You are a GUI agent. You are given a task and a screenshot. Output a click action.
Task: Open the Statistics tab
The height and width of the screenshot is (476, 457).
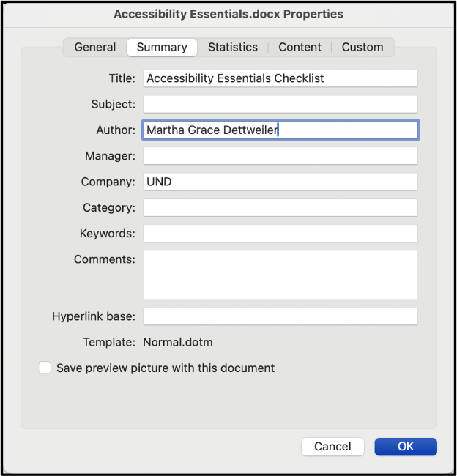pyautogui.click(x=232, y=47)
